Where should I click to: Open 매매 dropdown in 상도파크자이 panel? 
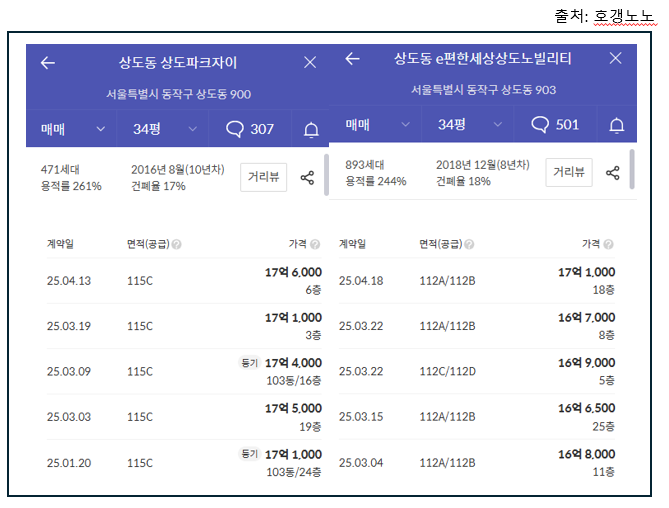pos(73,129)
